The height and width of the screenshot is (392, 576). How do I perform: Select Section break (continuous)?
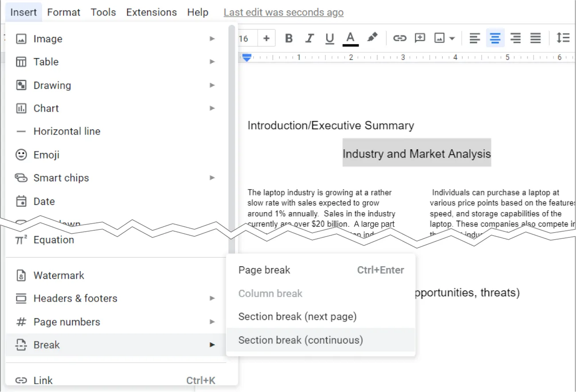(300, 340)
